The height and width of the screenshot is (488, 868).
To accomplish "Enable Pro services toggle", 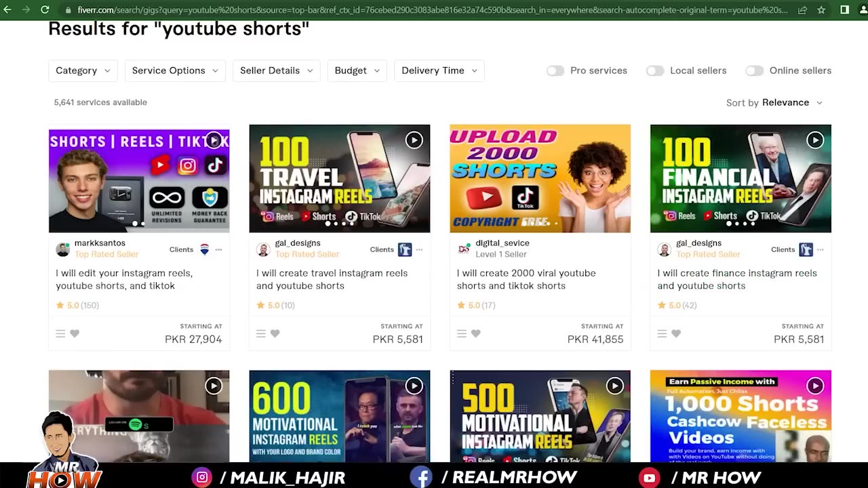I will tap(555, 70).
